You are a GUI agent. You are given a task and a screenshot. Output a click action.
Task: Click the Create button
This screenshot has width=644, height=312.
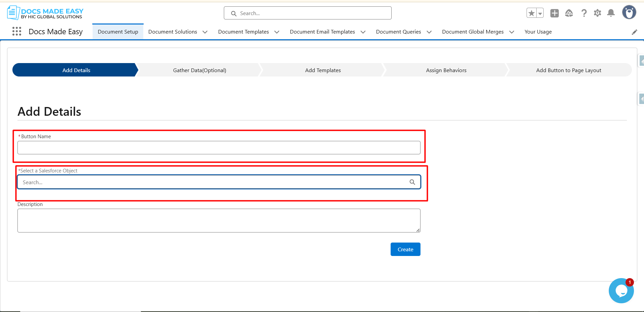pyautogui.click(x=405, y=249)
